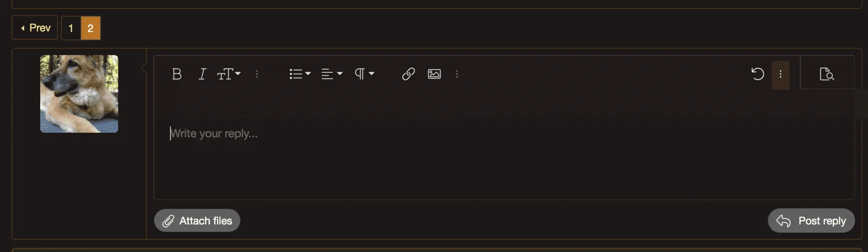Viewport: 868px width, 252px height.
Task: Toggle the preview mode icon
Action: [826, 74]
